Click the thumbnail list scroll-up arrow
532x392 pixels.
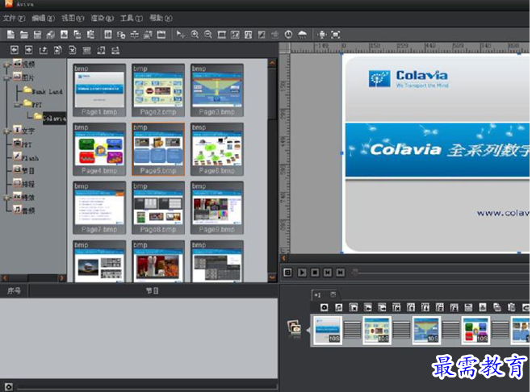point(272,63)
